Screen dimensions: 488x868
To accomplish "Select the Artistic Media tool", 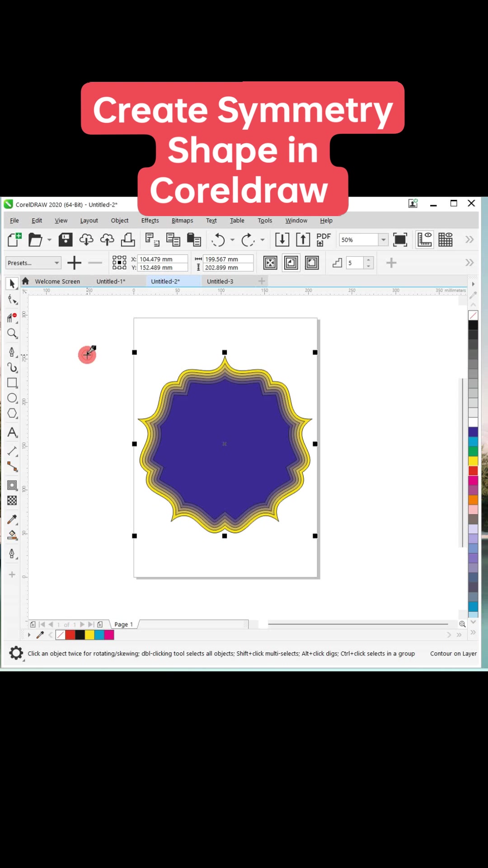I will point(12,368).
